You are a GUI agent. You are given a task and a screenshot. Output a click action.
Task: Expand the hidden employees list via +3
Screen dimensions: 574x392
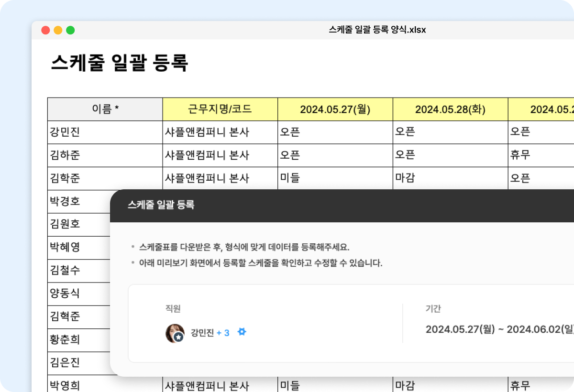point(224,332)
